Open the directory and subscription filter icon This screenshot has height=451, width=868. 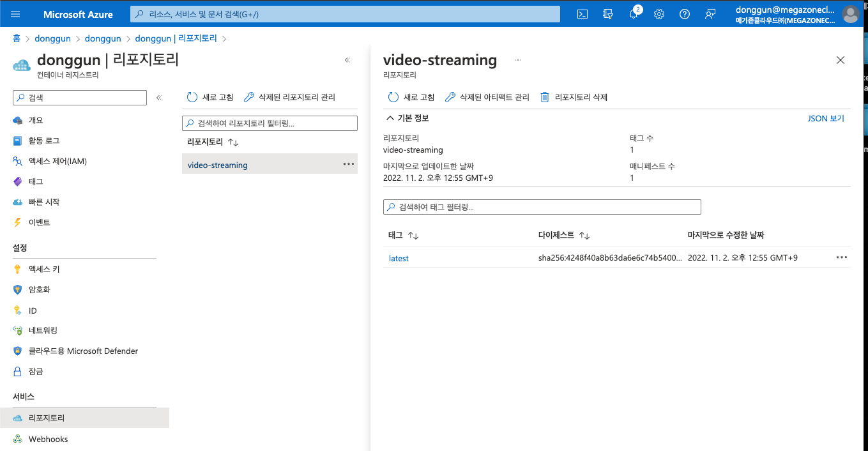click(608, 14)
